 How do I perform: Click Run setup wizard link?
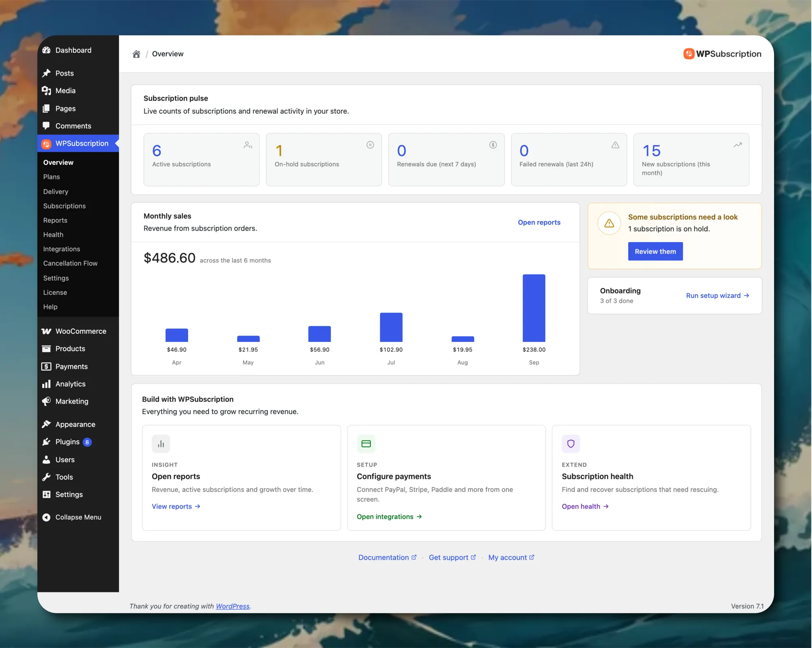(x=717, y=296)
